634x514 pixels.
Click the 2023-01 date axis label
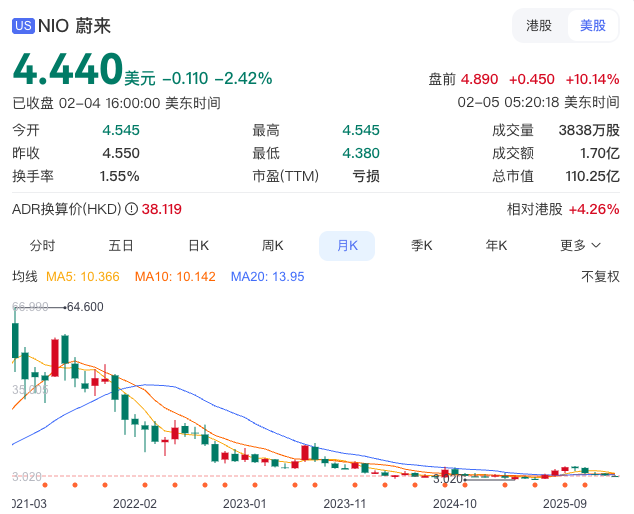[x=245, y=503]
